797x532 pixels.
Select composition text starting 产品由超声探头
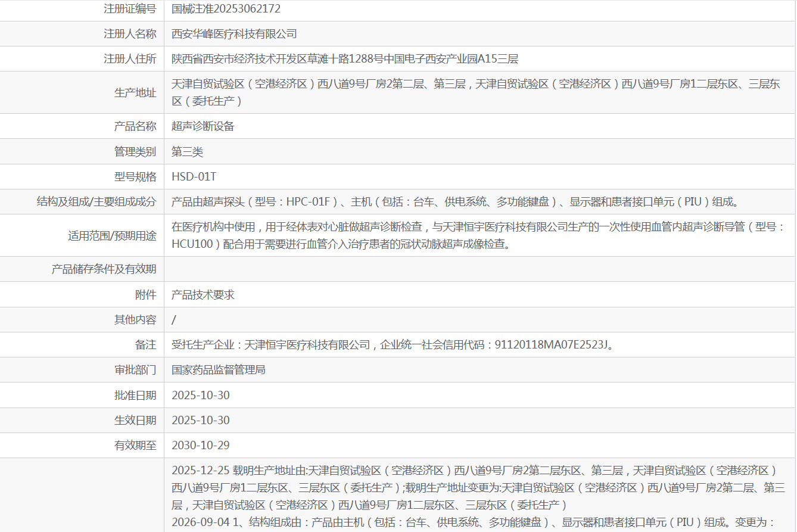point(456,202)
